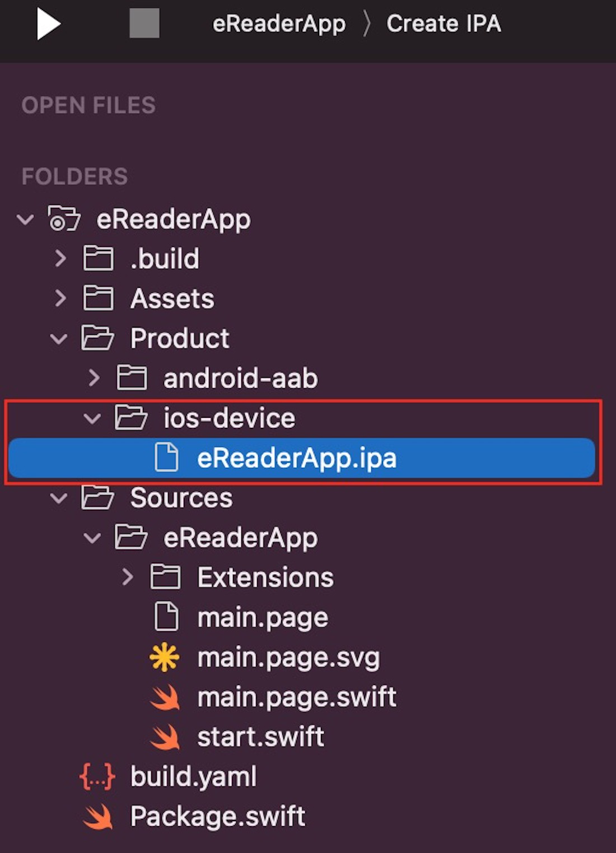Collapse the Product folder

pyautogui.click(x=59, y=338)
